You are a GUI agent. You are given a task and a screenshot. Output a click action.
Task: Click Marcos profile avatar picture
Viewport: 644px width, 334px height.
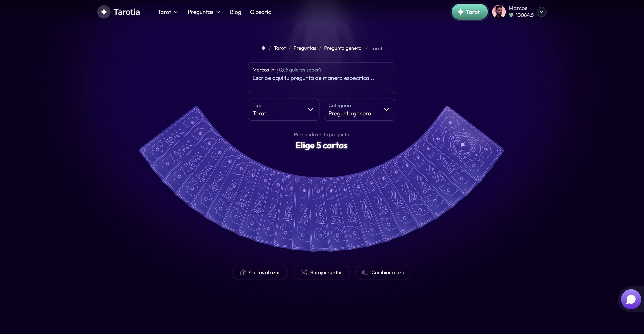(x=499, y=12)
